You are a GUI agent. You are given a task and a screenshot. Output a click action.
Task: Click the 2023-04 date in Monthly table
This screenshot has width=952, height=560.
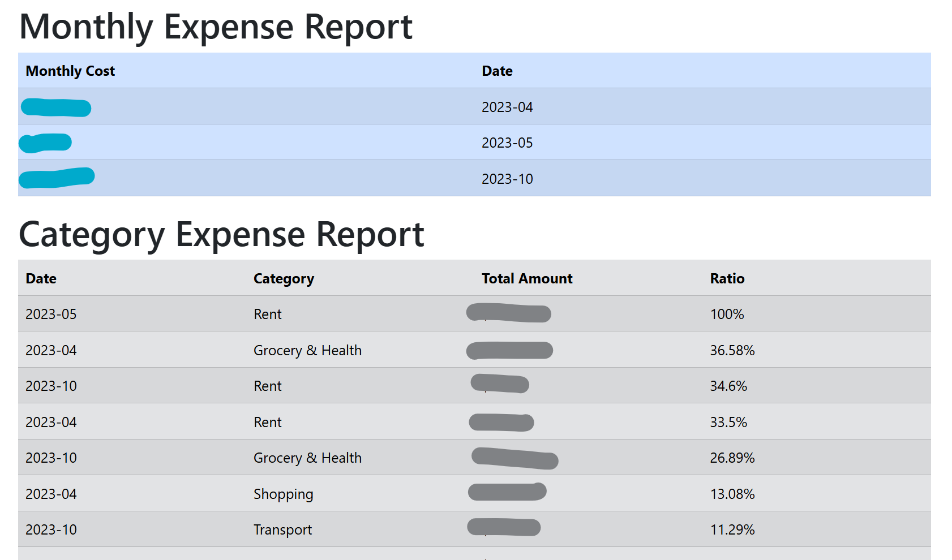pos(507,107)
